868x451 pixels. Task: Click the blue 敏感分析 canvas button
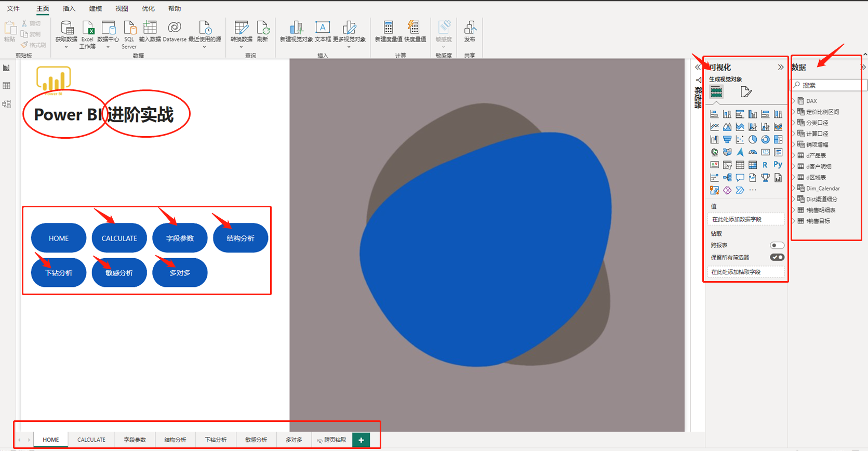[119, 272]
